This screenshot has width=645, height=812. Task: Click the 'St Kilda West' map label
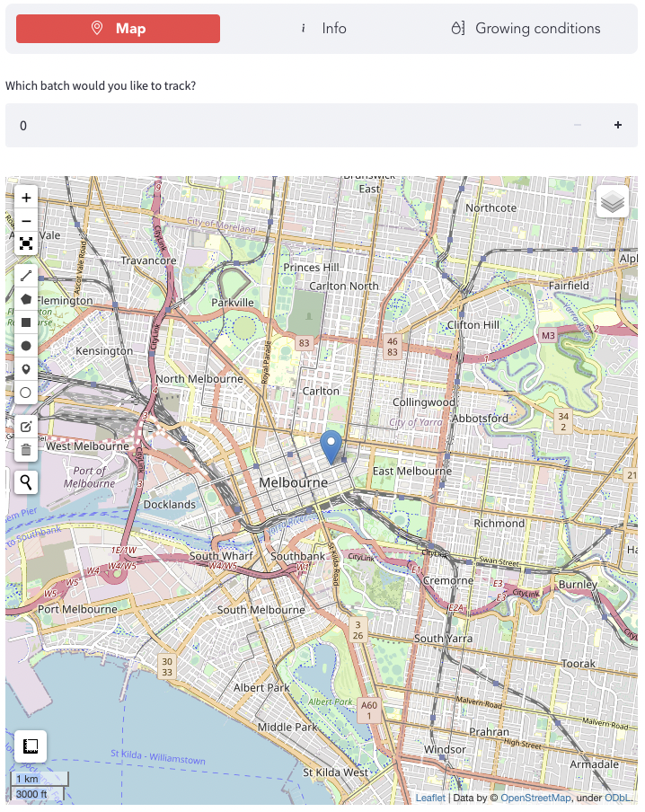pyautogui.click(x=335, y=772)
